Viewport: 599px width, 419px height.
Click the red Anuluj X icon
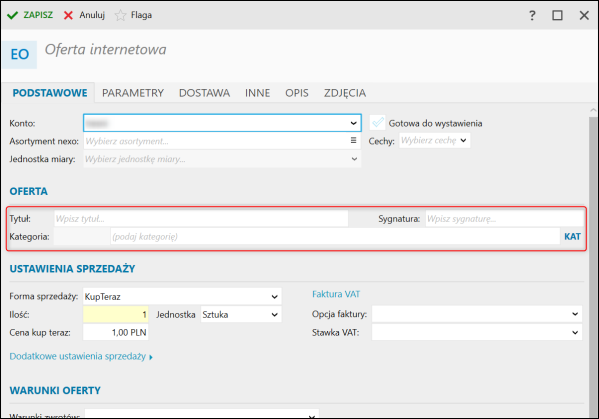pos(68,15)
